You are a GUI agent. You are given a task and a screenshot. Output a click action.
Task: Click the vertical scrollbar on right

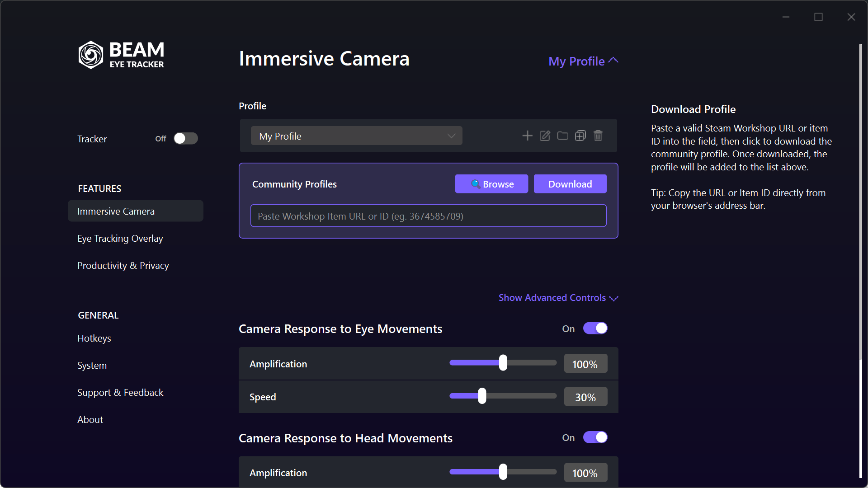pos(861,202)
